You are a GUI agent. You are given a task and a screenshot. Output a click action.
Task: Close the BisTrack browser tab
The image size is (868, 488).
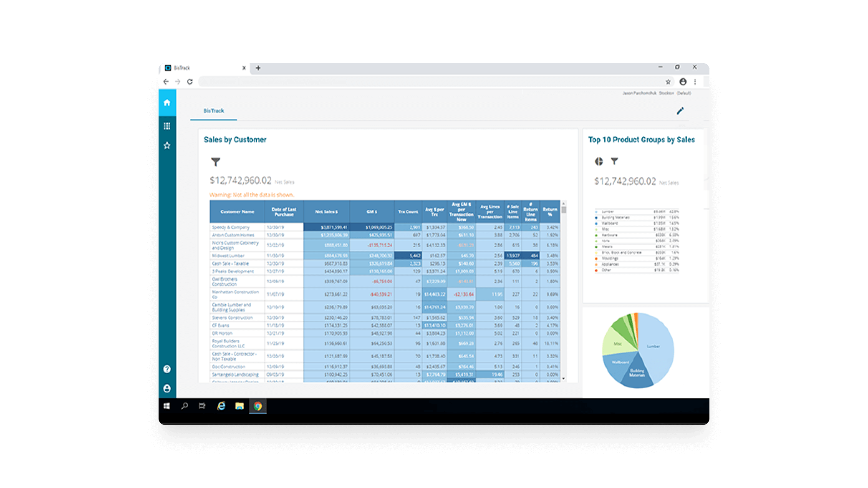244,68
